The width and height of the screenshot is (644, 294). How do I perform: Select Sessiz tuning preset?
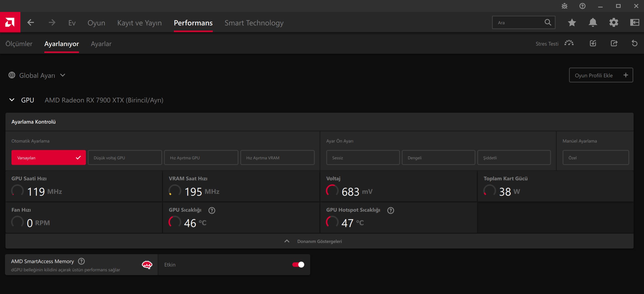pyautogui.click(x=363, y=157)
